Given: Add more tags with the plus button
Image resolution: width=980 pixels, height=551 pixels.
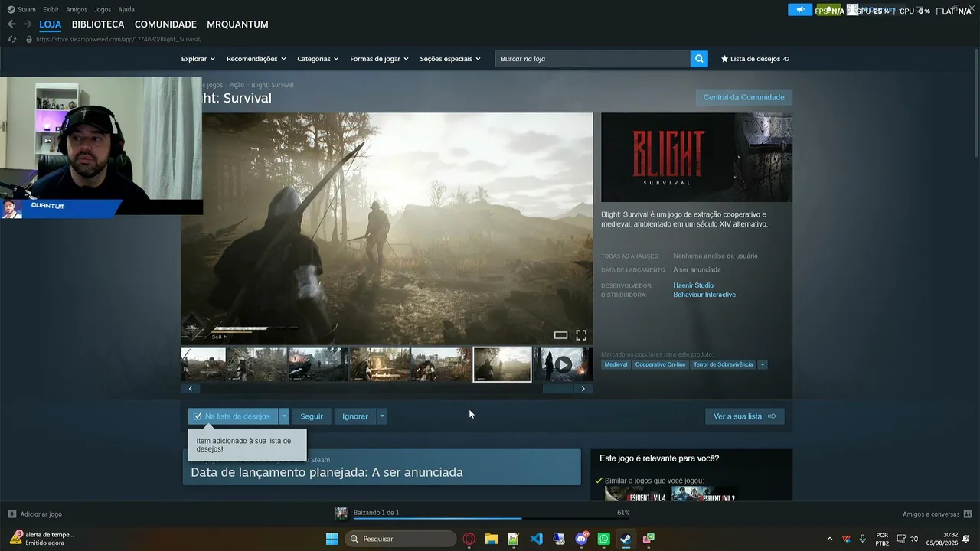Looking at the screenshot, I should (762, 364).
